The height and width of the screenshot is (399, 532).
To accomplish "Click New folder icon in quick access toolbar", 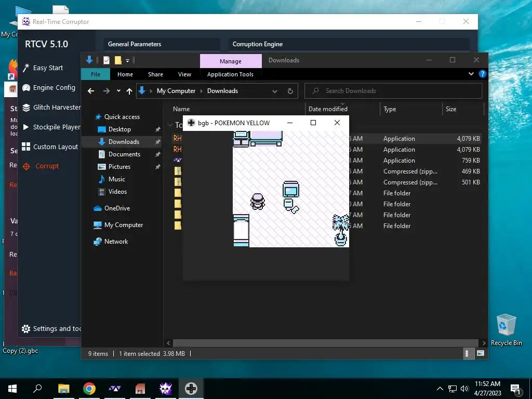I will point(118,60).
